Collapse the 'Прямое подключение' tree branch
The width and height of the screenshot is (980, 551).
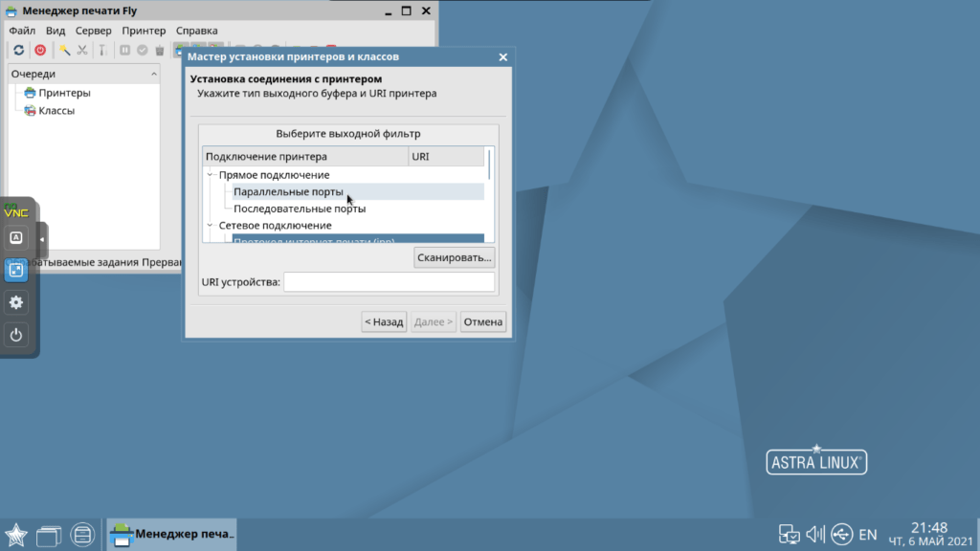[210, 175]
